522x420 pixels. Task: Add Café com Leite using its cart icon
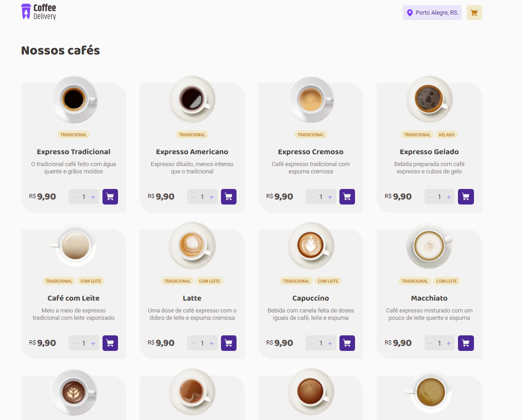click(x=110, y=343)
